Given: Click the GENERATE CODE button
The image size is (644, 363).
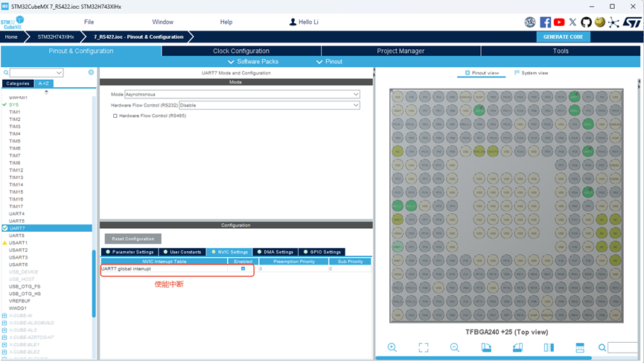Looking at the screenshot, I should (563, 37).
